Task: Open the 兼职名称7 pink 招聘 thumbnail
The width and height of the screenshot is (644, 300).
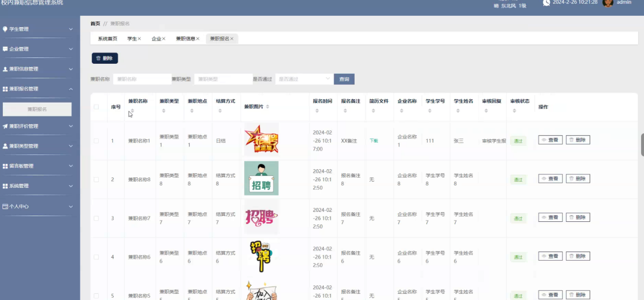Action: (x=261, y=217)
